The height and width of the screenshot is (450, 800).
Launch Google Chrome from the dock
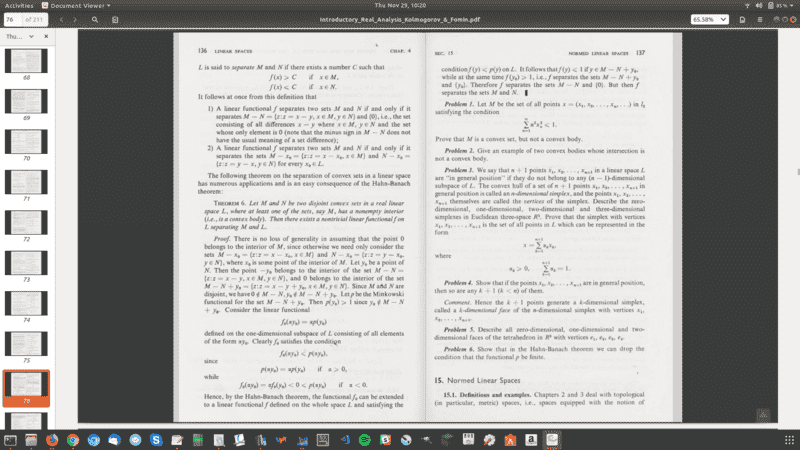[75, 439]
